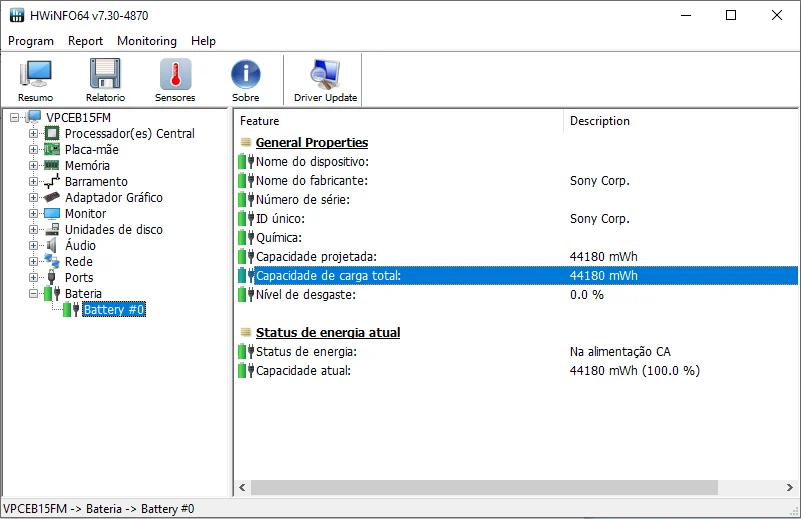Expand the Placa-mãe tree node
The image size is (801, 519).
33,149
